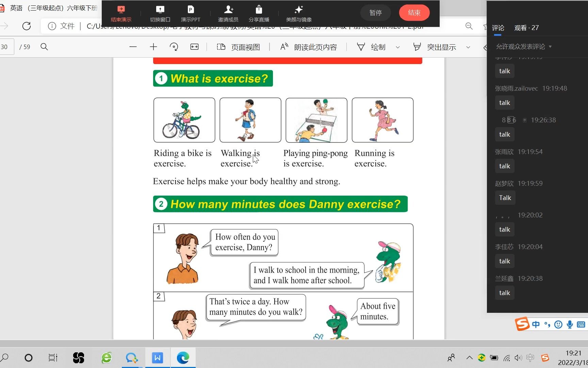
Task: Click 朗读此页内容 read aloud
Action: click(x=309, y=47)
